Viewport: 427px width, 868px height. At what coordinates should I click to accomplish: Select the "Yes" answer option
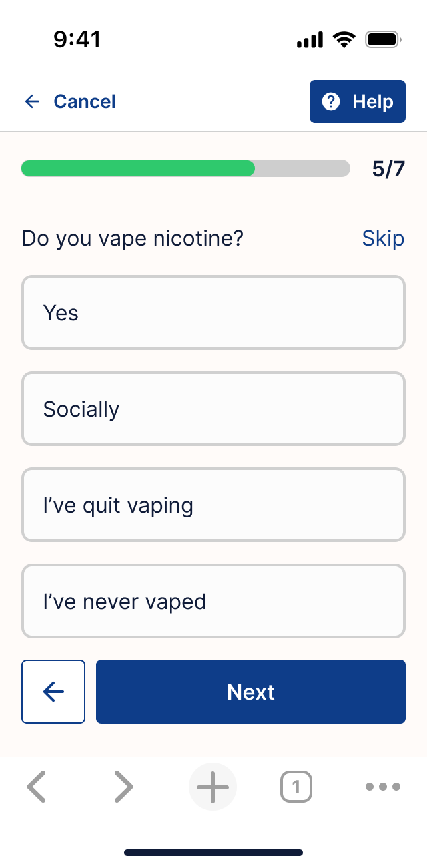pos(213,312)
